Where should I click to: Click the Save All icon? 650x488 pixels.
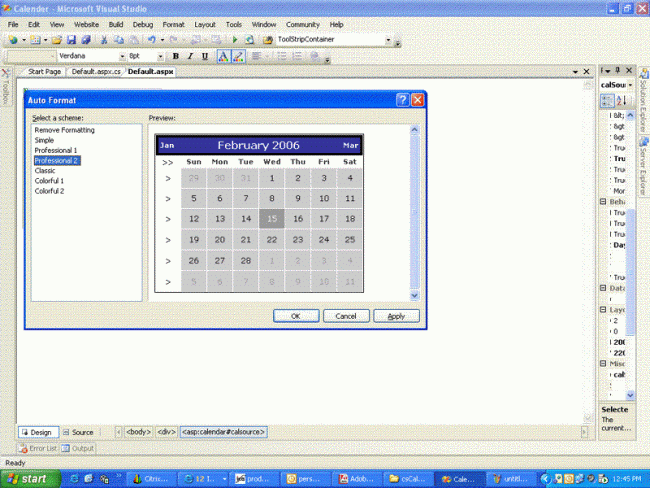point(86,40)
